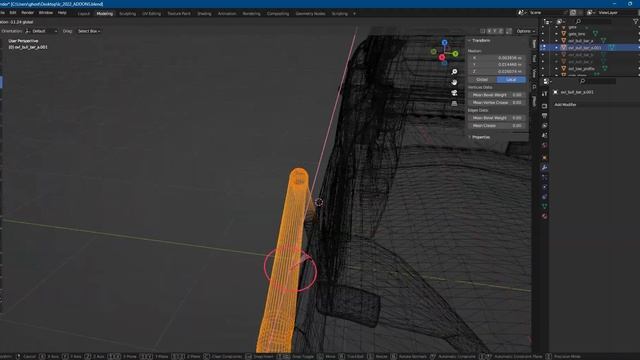Click the outliner filter funnel icon

(636, 21)
